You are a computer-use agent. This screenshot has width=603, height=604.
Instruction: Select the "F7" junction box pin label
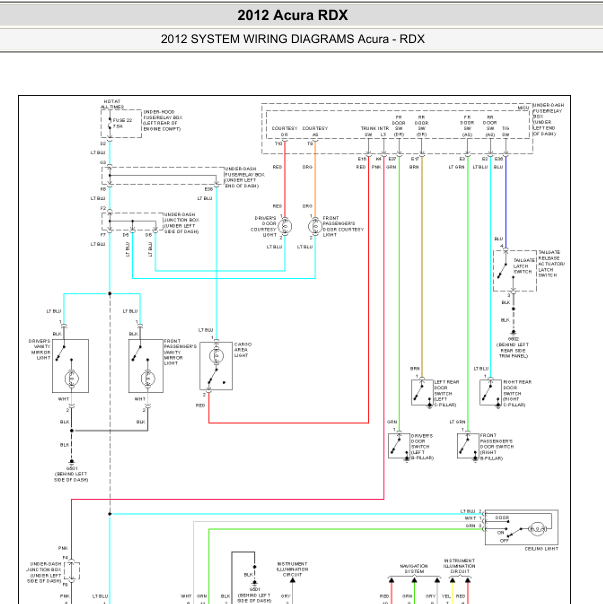[103, 235]
